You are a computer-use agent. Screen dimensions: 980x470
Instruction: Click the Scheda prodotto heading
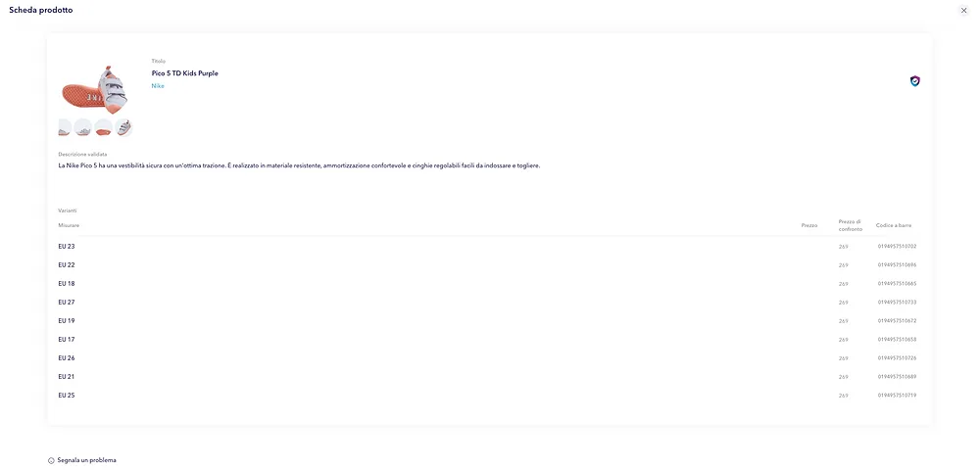tap(40, 10)
